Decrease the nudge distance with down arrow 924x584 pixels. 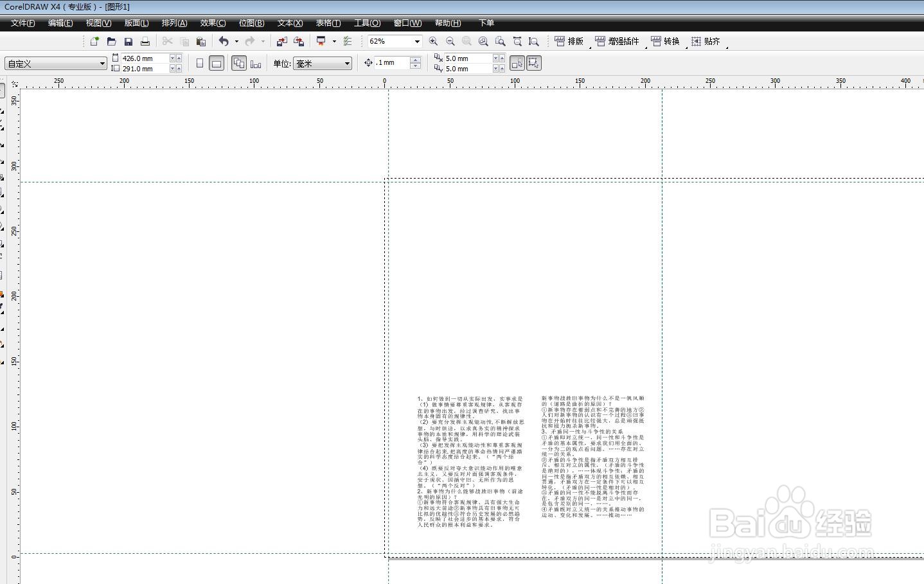coord(415,66)
